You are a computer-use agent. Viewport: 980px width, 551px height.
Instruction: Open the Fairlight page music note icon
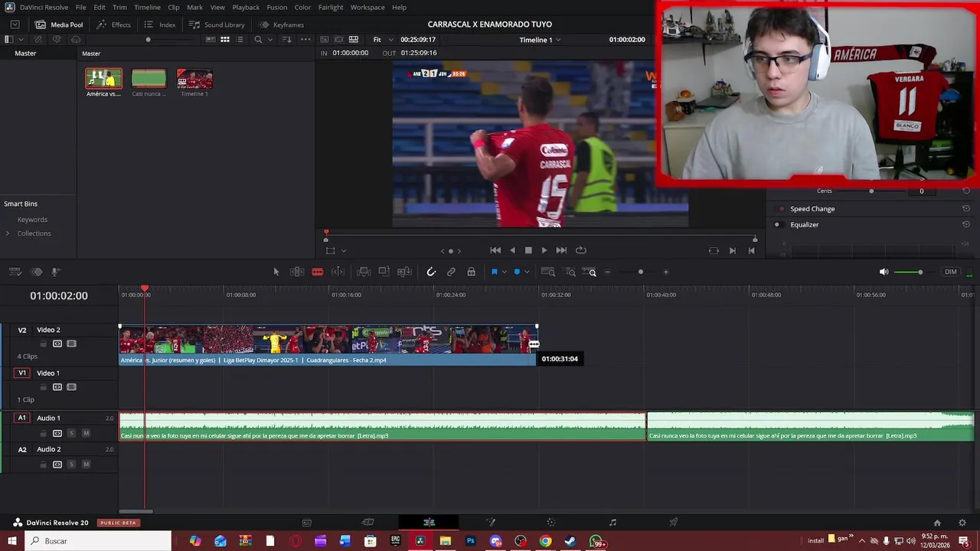pyautogui.click(x=612, y=523)
